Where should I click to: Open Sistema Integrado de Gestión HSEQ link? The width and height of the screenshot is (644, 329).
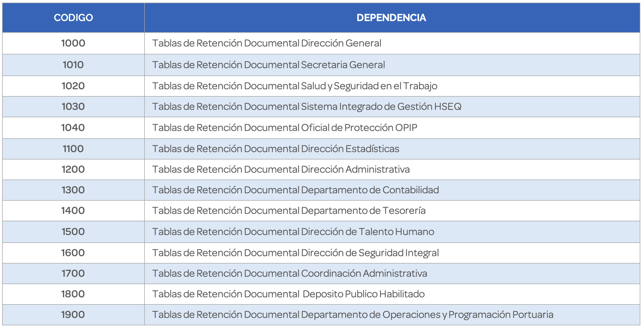(307, 107)
